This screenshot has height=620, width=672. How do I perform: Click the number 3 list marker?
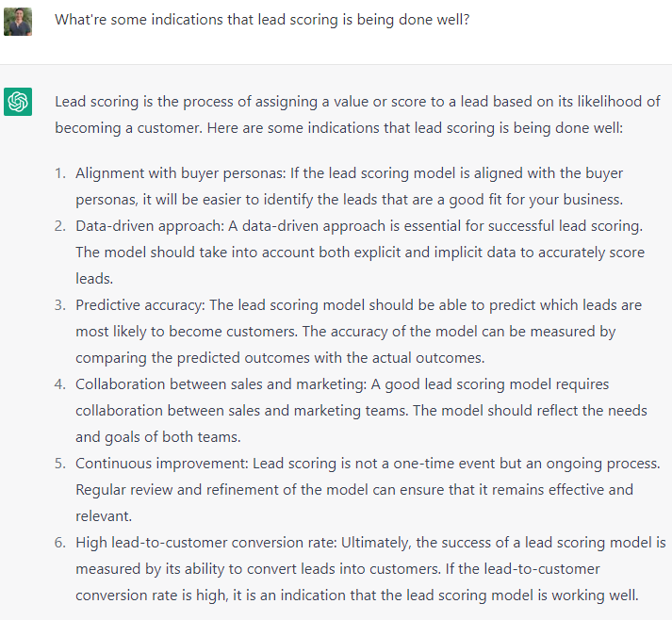[59, 305]
